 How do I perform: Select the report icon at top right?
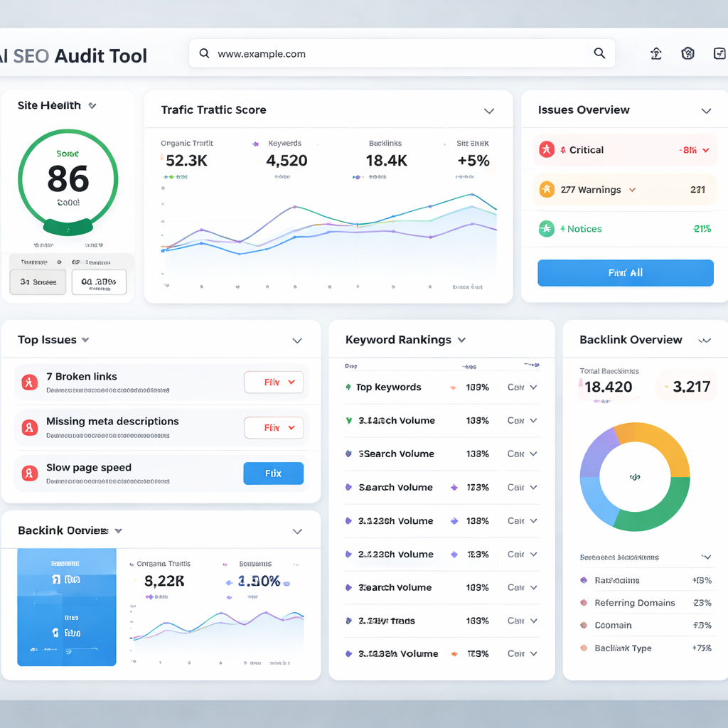pyautogui.click(x=719, y=53)
